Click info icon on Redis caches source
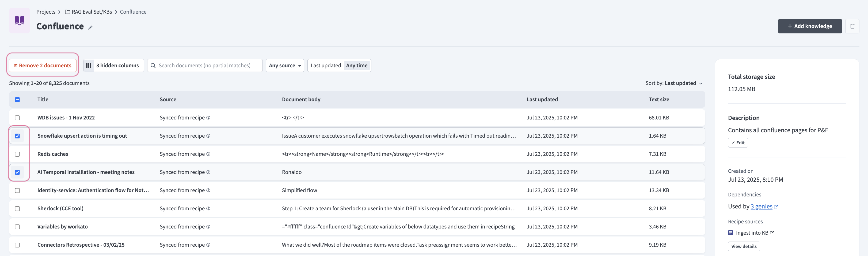 [x=208, y=154]
